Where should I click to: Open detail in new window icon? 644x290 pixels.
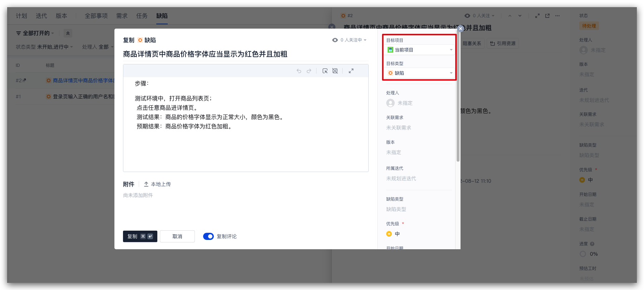(547, 16)
